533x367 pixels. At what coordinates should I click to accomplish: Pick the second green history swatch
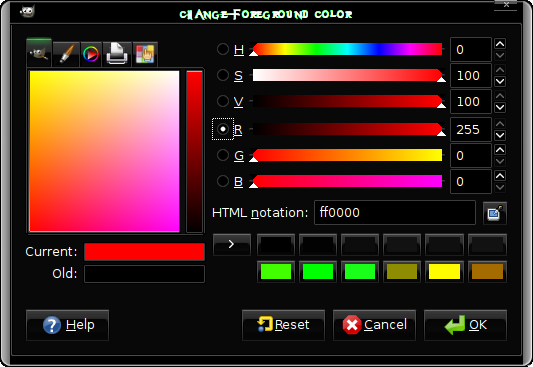(x=318, y=272)
